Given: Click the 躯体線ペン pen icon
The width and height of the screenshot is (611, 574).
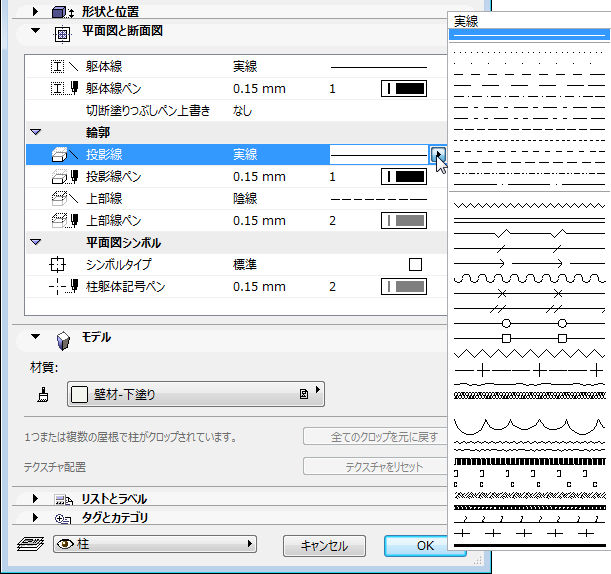Looking at the screenshot, I should coord(64,88).
